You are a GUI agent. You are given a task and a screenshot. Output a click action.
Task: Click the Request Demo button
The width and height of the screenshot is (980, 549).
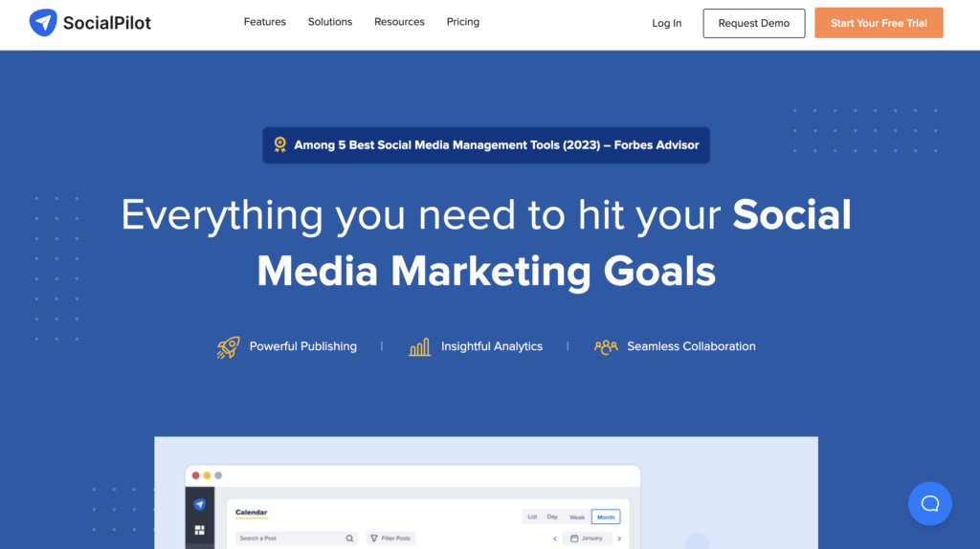(754, 23)
